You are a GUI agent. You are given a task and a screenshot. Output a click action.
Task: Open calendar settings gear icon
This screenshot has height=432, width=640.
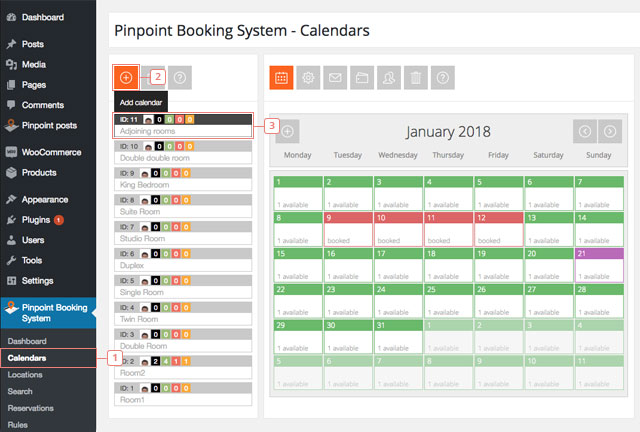coord(308,78)
